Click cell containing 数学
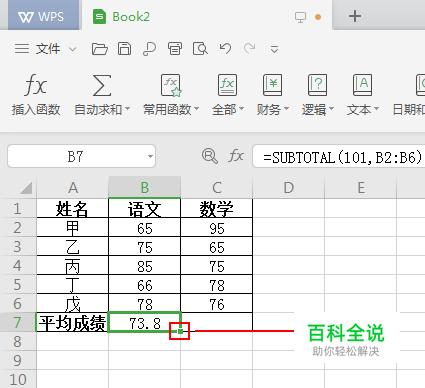This screenshot has width=425, height=388. pos(217,209)
